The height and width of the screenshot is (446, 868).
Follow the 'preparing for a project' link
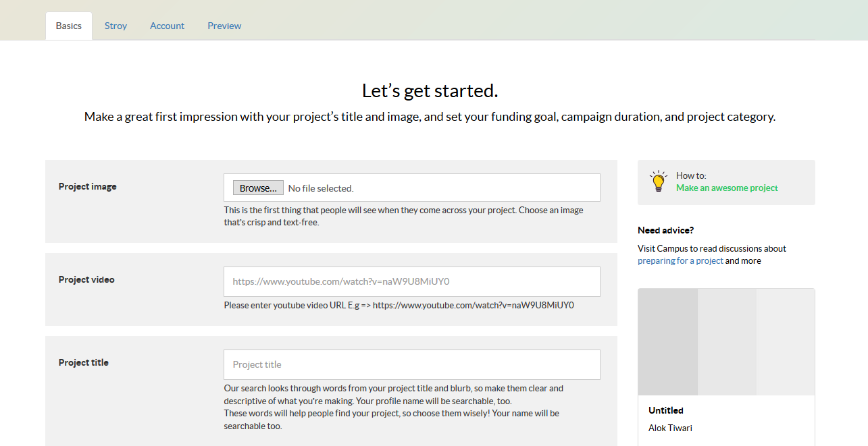(680, 261)
